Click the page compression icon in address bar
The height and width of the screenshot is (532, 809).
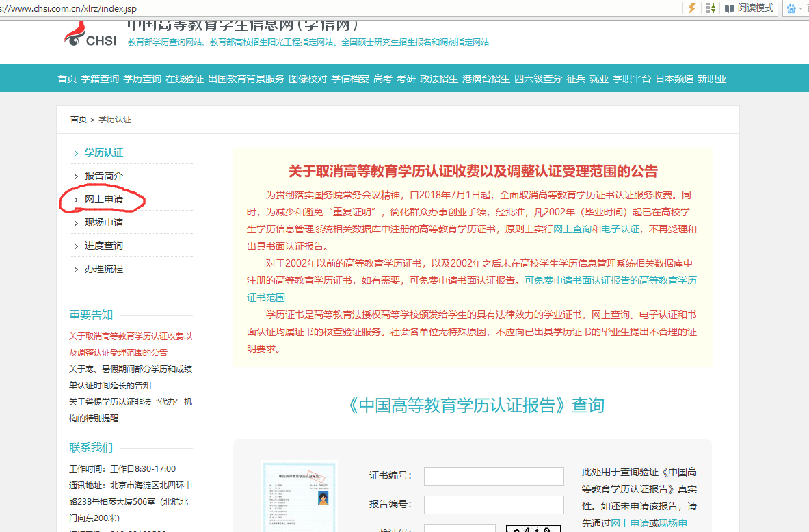711,8
